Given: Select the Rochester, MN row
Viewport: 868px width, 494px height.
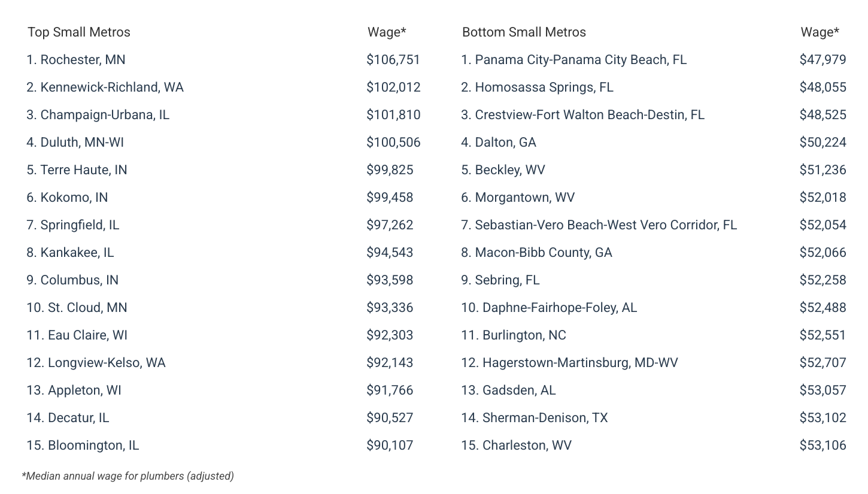Looking at the screenshot, I should (76, 60).
